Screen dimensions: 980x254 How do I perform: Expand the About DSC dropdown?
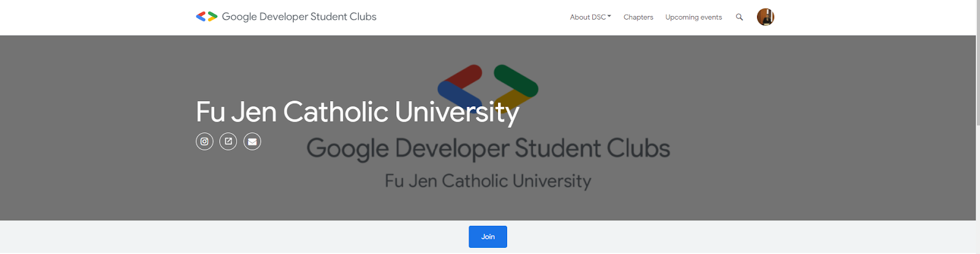590,17
